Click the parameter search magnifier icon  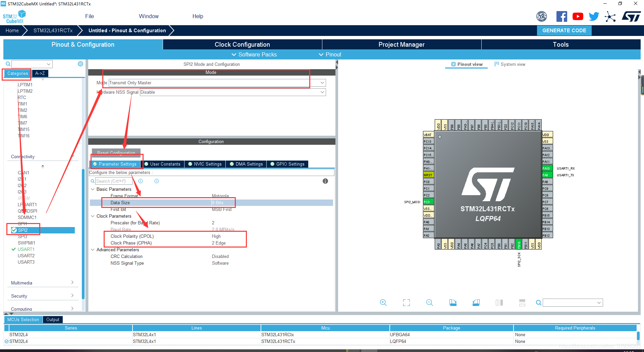93,181
